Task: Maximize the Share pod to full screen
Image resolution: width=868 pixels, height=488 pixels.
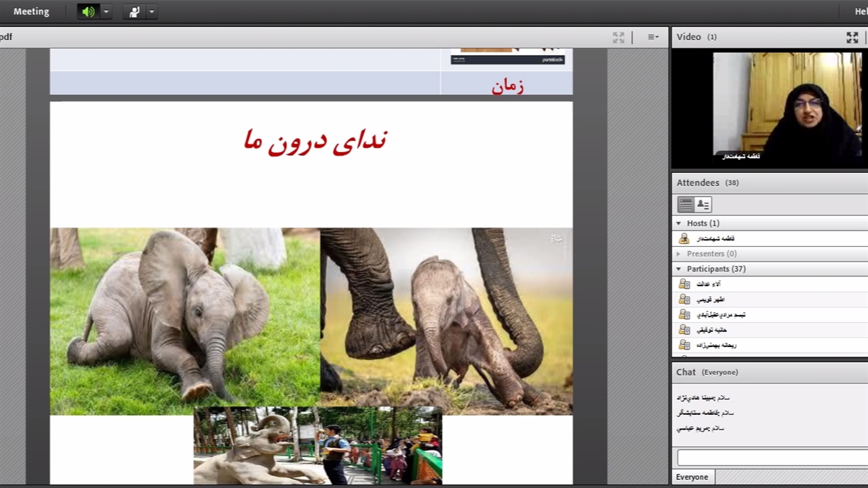Action: tap(618, 37)
